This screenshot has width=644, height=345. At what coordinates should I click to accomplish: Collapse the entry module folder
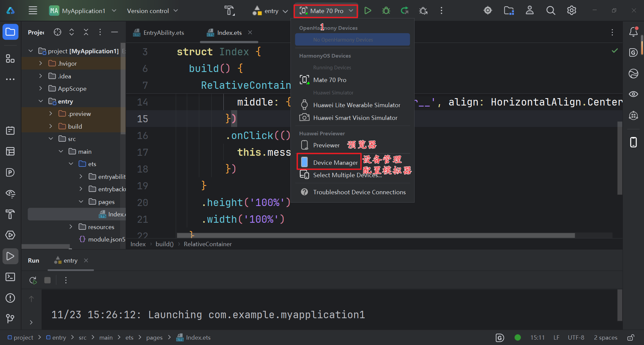41,101
